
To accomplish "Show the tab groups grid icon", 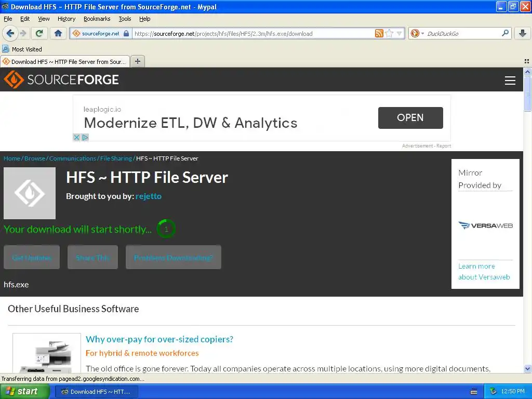I will tap(527, 61).
